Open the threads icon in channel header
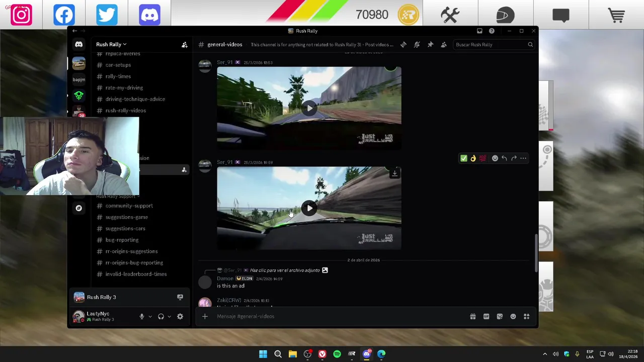The image size is (644, 362). [404, 45]
